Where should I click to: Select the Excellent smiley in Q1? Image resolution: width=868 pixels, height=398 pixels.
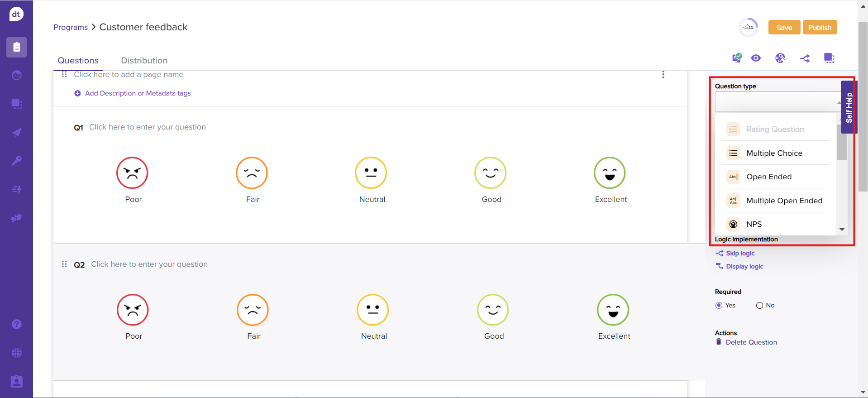coord(610,173)
